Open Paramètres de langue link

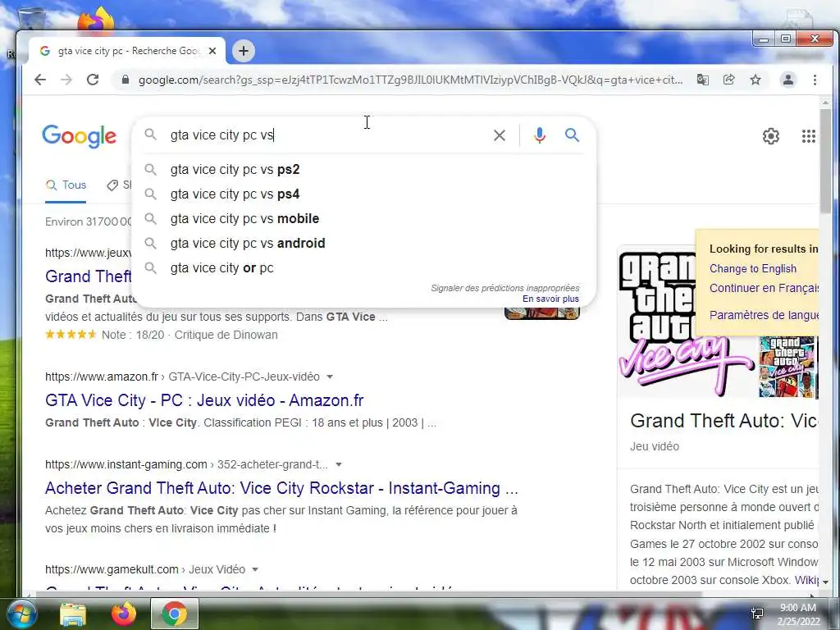click(x=764, y=315)
